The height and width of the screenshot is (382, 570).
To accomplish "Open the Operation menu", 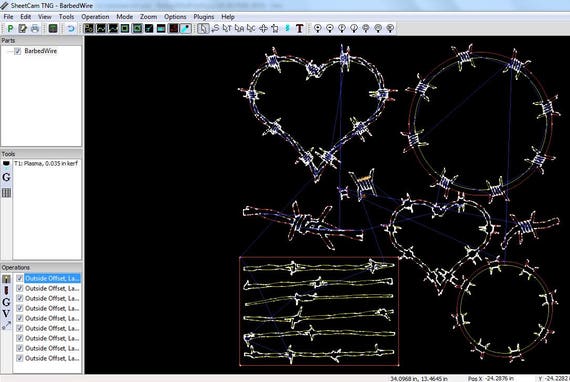I will pyautogui.click(x=95, y=17).
